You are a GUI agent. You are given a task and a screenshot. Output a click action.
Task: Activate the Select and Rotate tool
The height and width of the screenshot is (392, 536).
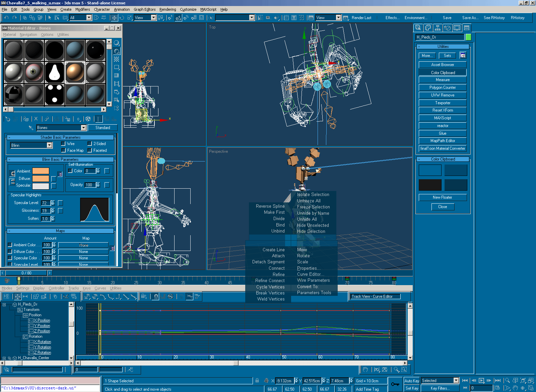[122, 18]
